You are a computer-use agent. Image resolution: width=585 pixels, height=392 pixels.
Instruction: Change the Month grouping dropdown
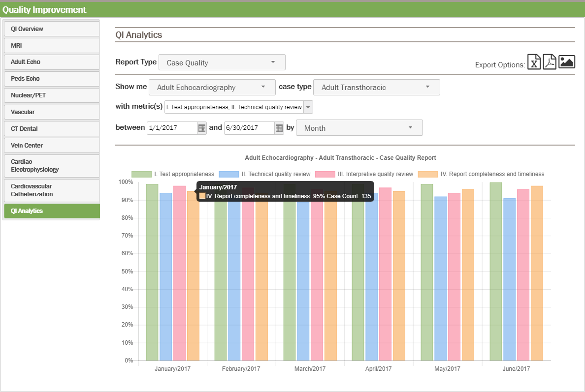click(359, 127)
